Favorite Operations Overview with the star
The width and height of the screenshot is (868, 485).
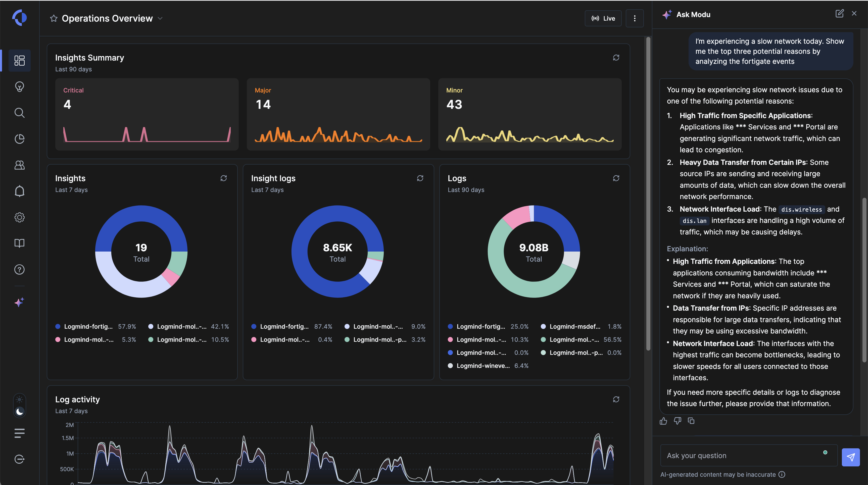(x=54, y=18)
